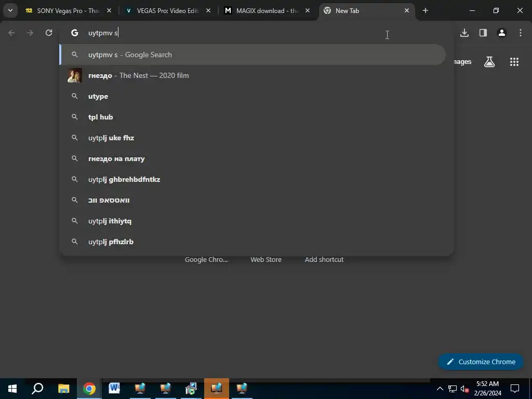Open the profile avatar menu
This screenshot has width=532, height=399.
pos(502,33)
